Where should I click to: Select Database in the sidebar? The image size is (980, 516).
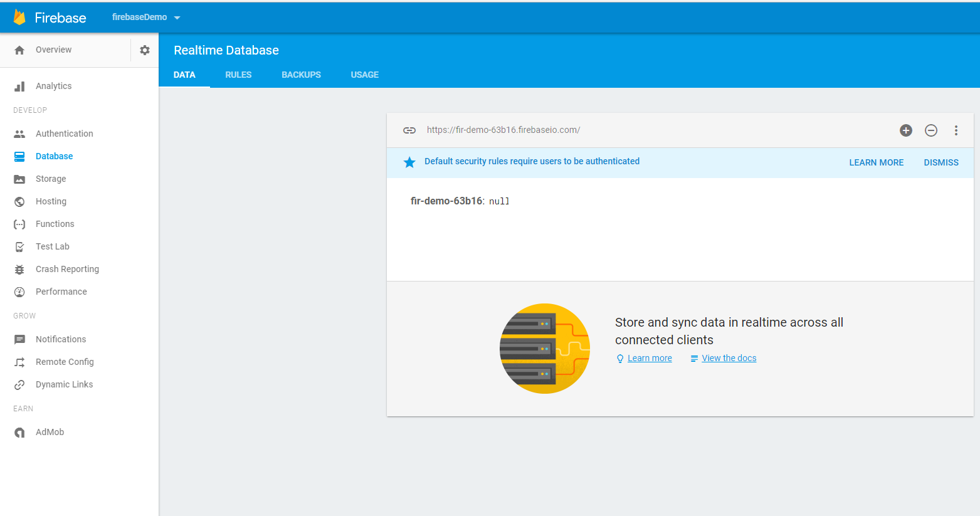pos(54,157)
